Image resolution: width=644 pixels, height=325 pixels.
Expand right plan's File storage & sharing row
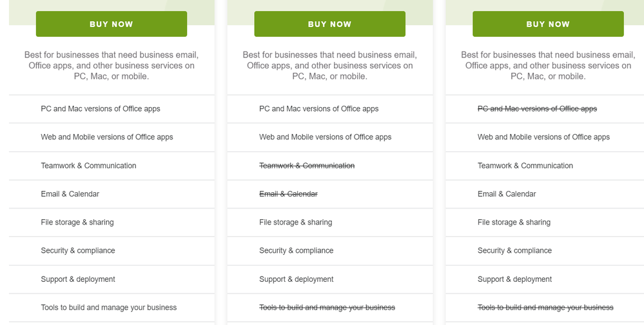(x=514, y=222)
